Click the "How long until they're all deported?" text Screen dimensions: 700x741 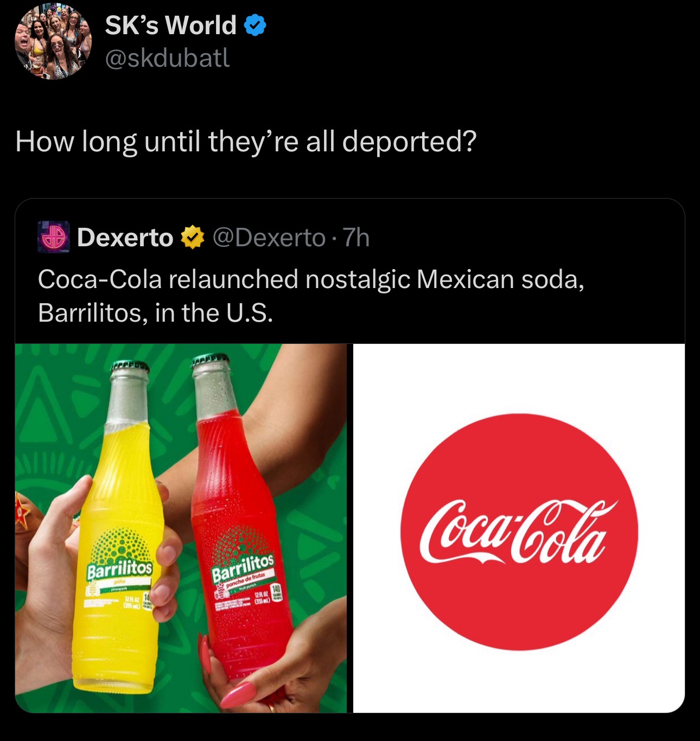246,141
